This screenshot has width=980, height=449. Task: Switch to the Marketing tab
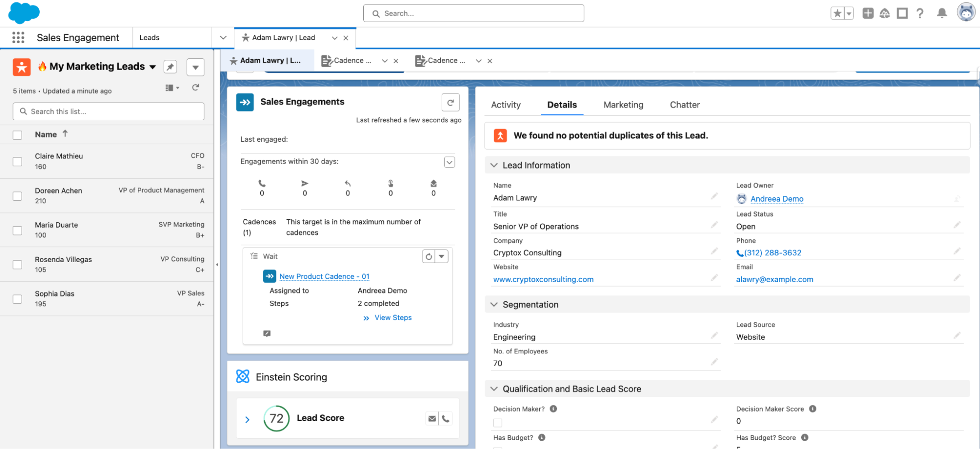623,105
